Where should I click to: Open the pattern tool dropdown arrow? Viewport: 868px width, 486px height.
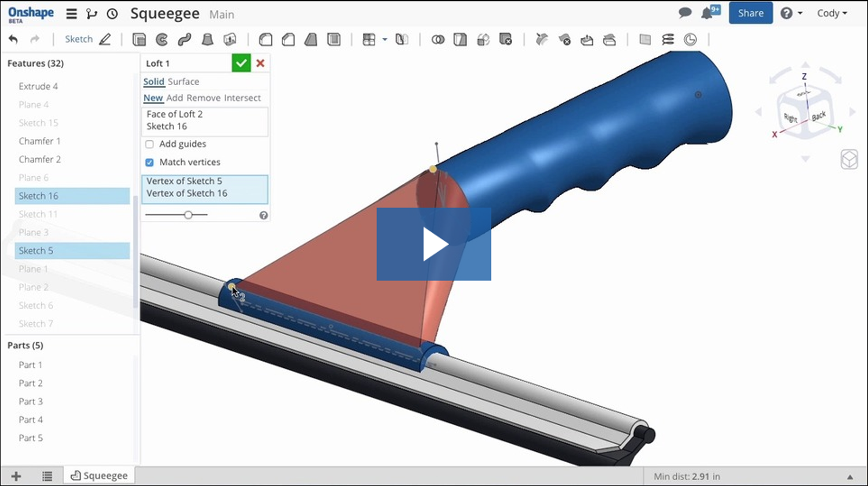385,39
